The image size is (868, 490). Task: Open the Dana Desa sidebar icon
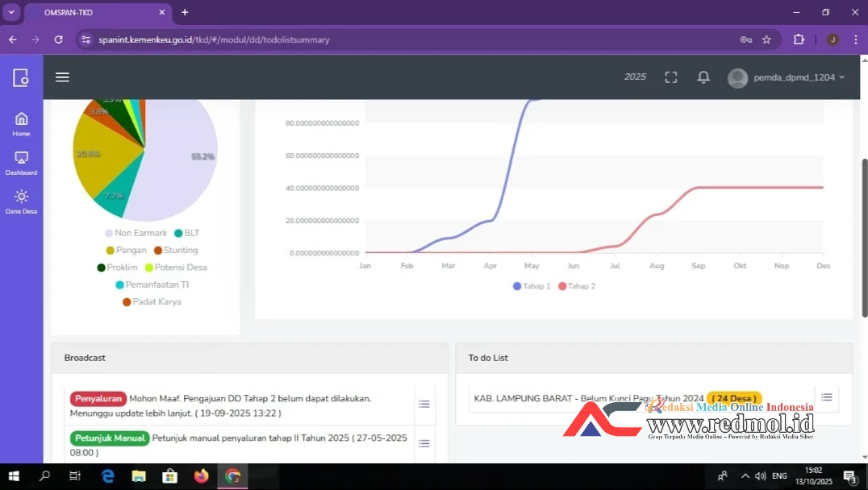pos(21,201)
